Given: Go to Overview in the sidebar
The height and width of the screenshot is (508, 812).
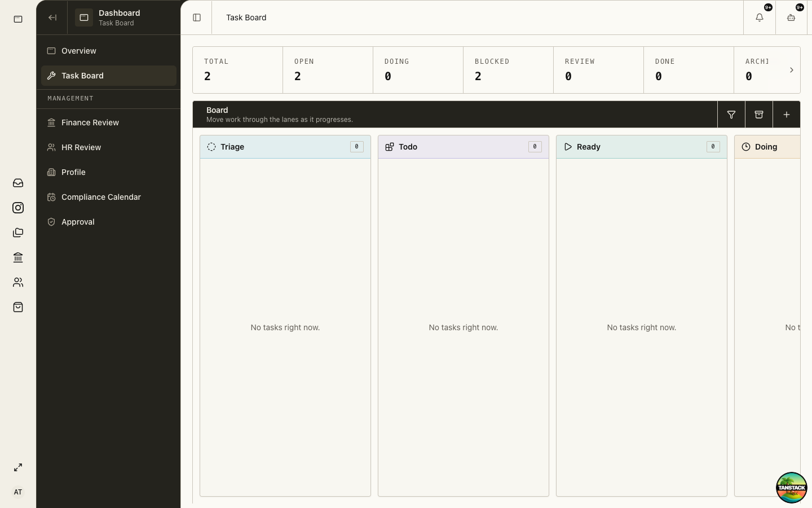Looking at the screenshot, I should pos(109,51).
